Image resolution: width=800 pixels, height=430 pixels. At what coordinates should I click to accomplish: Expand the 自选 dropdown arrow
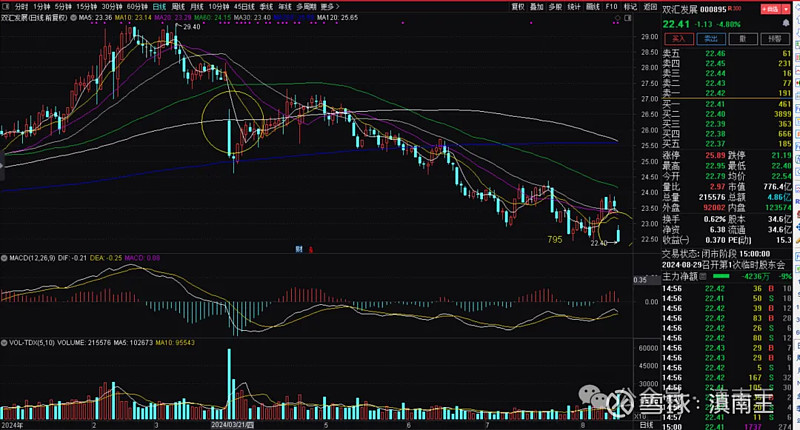[786, 9]
